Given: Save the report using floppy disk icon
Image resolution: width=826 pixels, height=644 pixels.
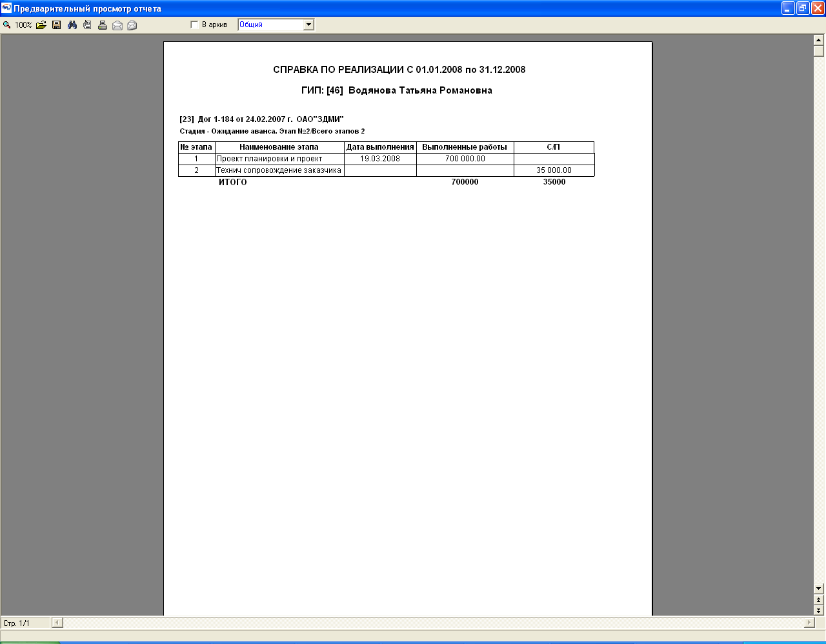Looking at the screenshot, I should pos(57,25).
